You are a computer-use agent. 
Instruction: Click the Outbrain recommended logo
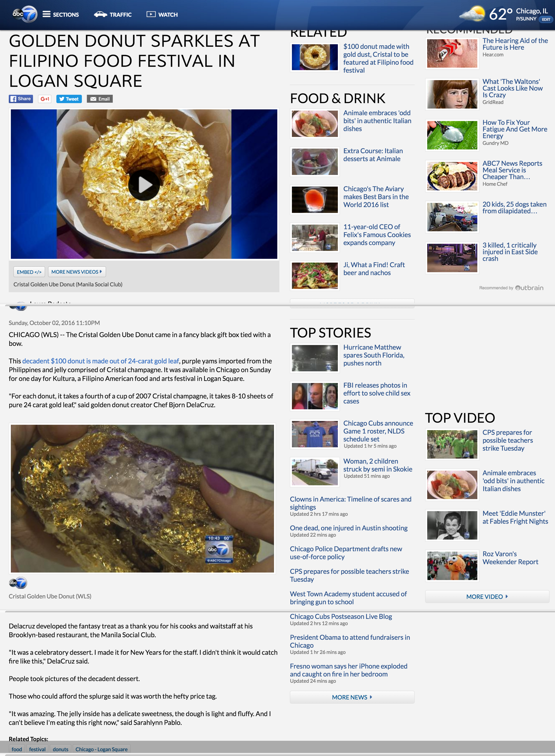(x=529, y=288)
